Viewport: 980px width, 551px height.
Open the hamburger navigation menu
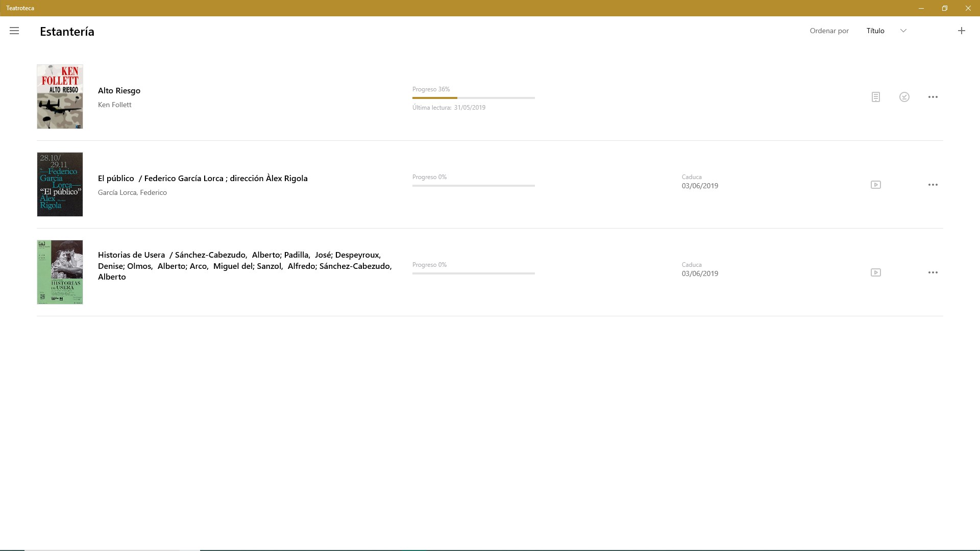tap(14, 31)
